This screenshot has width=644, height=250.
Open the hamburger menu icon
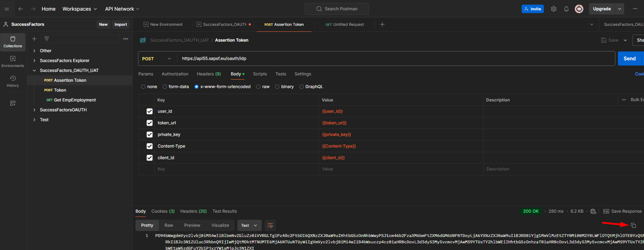click(x=7, y=9)
